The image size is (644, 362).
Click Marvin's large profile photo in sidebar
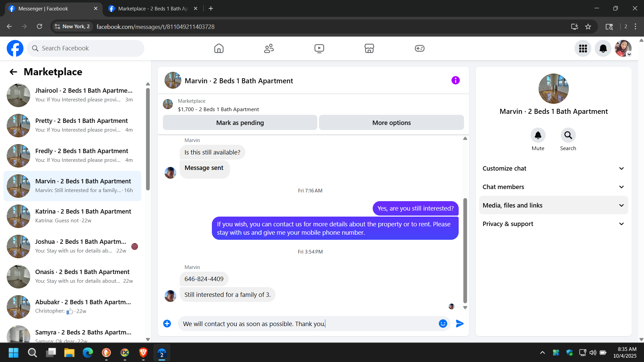[x=553, y=89]
